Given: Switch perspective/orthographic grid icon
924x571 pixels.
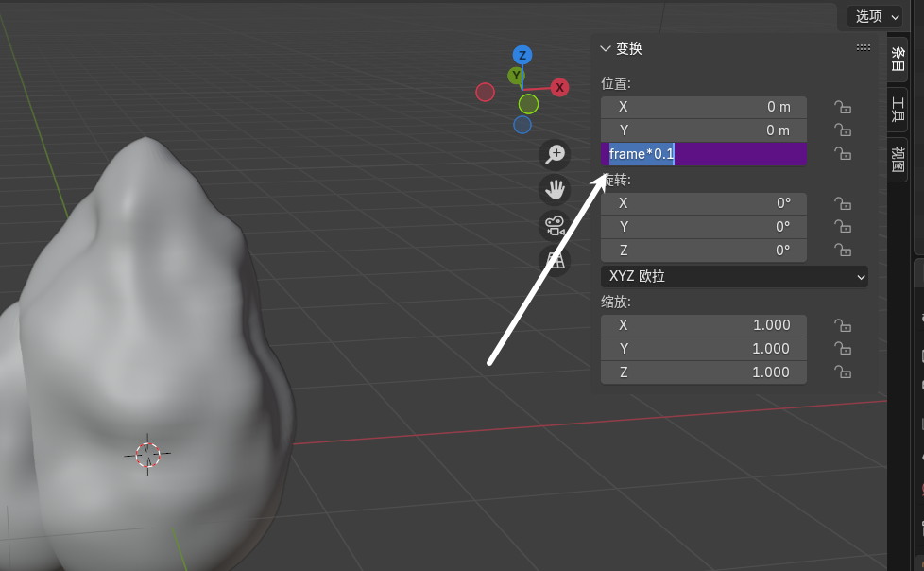Looking at the screenshot, I should [555, 260].
